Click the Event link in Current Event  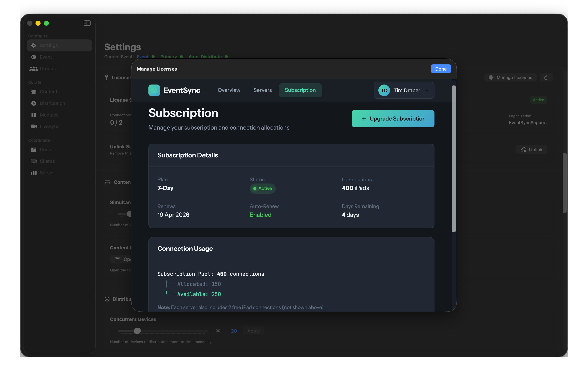point(142,57)
